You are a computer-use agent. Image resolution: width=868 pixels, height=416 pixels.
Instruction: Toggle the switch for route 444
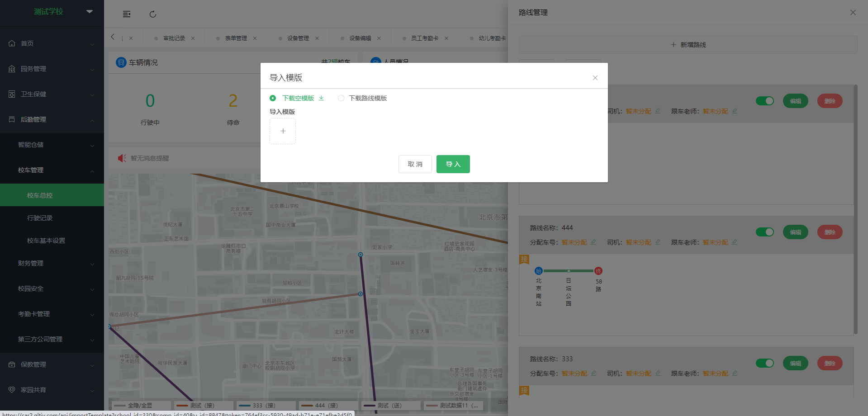[x=765, y=232]
